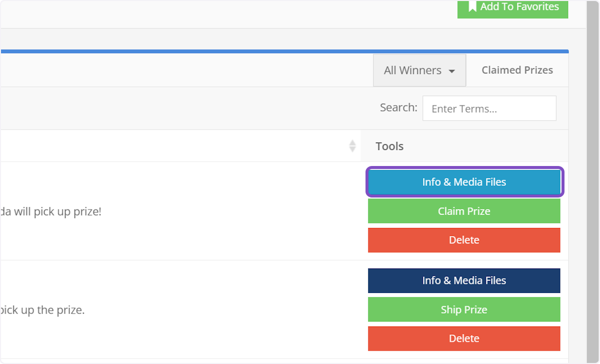Choose a view from the All Winners combo box
This screenshot has width=600, height=364.
[419, 70]
